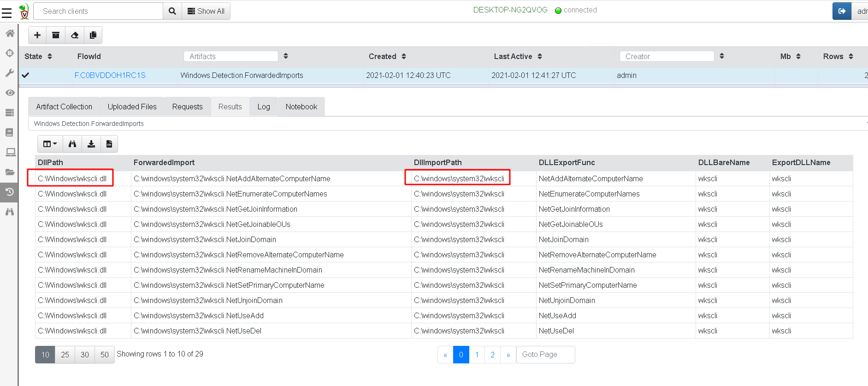This screenshot has width=868, height=386.
Task: Switch to the Log tab
Action: point(264,107)
